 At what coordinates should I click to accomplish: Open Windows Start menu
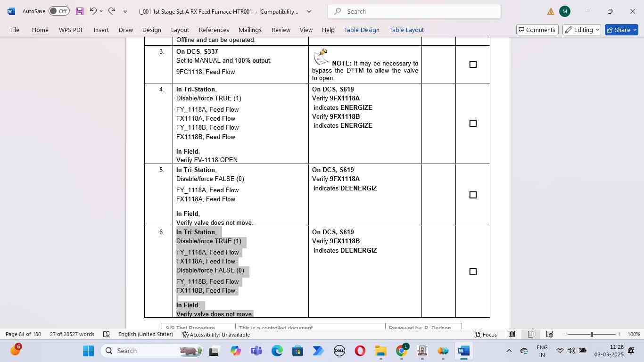[x=89, y=351]
